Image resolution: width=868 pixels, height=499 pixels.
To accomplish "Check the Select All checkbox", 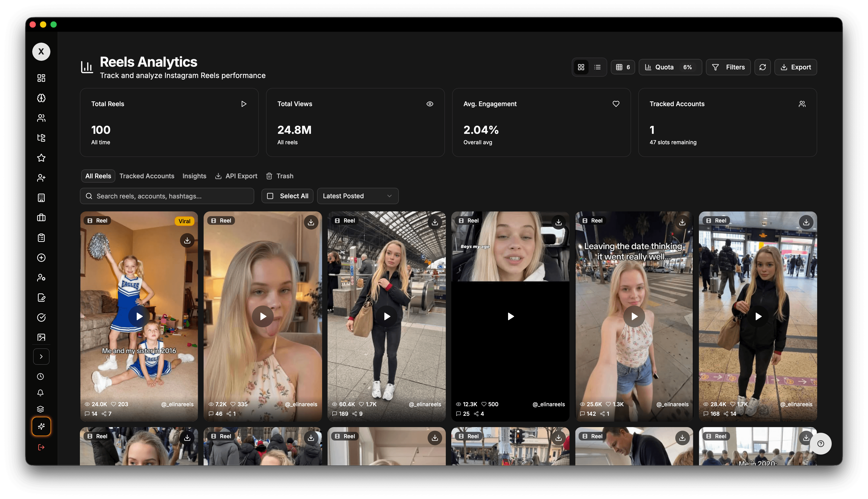I will 270,196.
